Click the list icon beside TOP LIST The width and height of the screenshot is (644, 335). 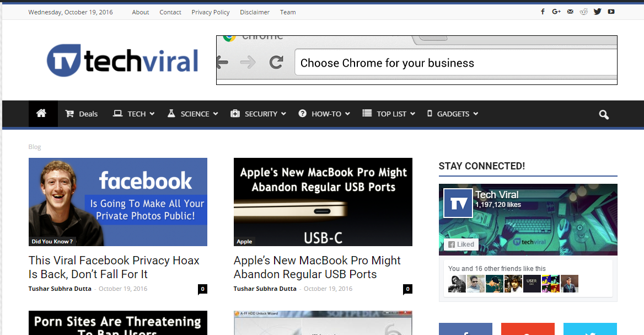pyautogui.click(x=367, y=113)
